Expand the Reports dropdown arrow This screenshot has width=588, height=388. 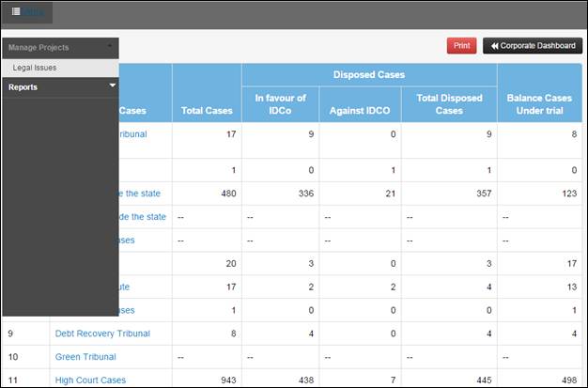click(112, 85)
